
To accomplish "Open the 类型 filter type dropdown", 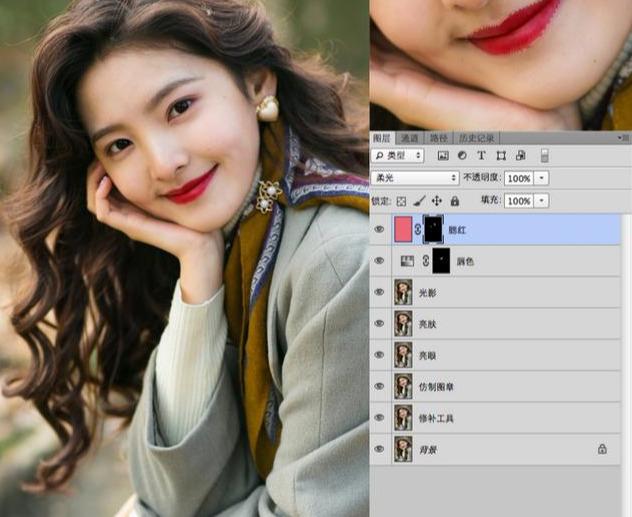I will click(397, 156).
